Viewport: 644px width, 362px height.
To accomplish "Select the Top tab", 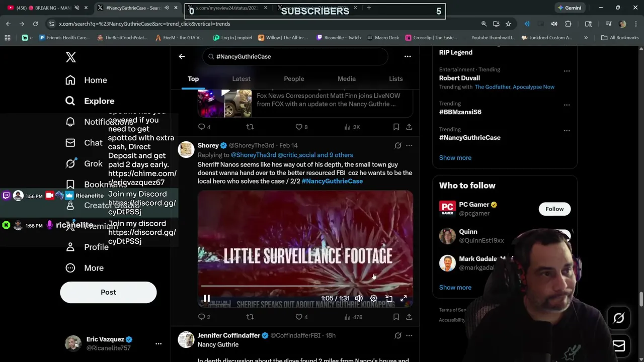I will tap(193, 79).
